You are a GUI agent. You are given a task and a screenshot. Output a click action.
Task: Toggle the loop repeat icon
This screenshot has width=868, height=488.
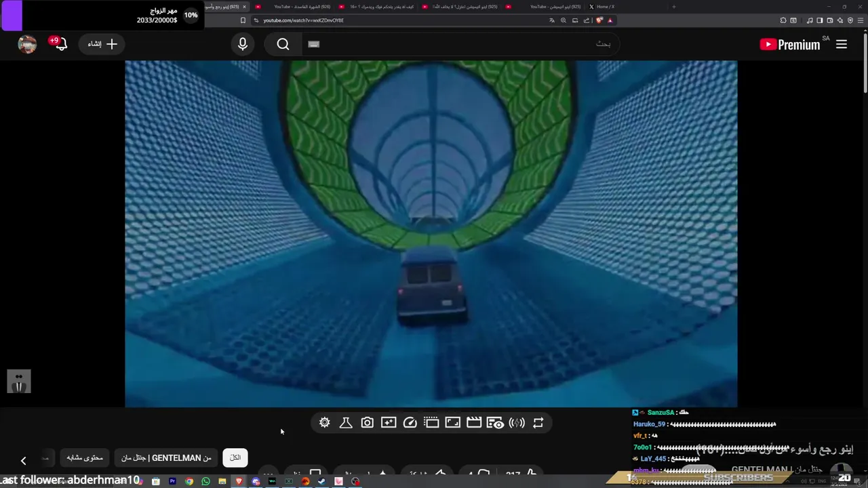(538, 422)
